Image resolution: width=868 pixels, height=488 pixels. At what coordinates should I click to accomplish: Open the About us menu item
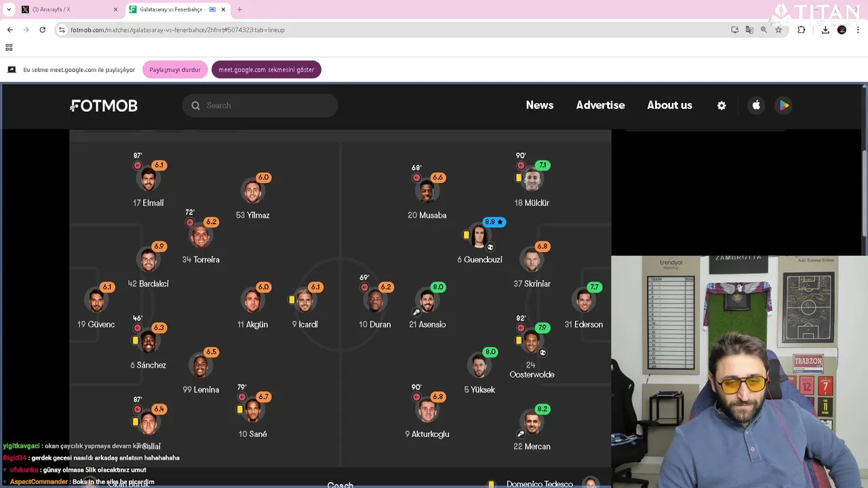pyautogui.click(x=669, y=105)
